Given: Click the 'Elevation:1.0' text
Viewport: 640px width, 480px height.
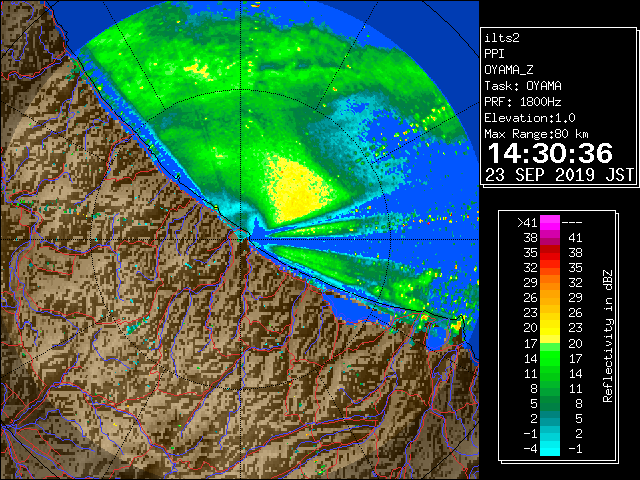Looking at the screenshot, I should 530,118.
